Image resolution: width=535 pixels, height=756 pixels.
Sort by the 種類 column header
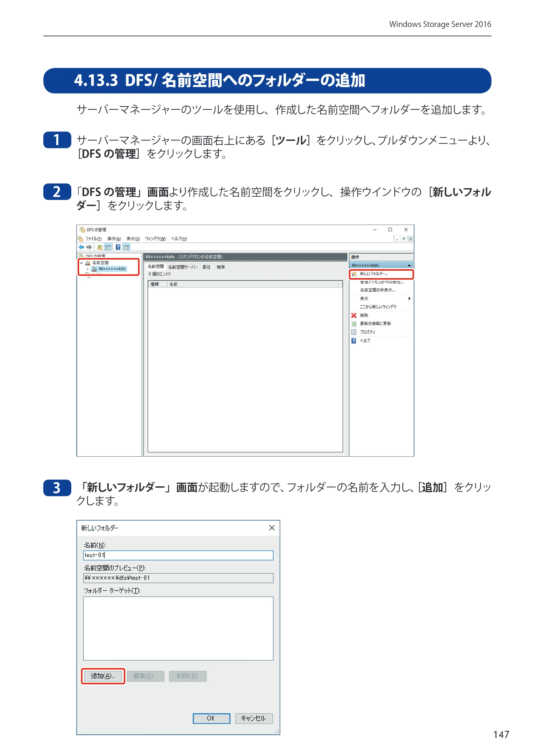tap(158, 284)
